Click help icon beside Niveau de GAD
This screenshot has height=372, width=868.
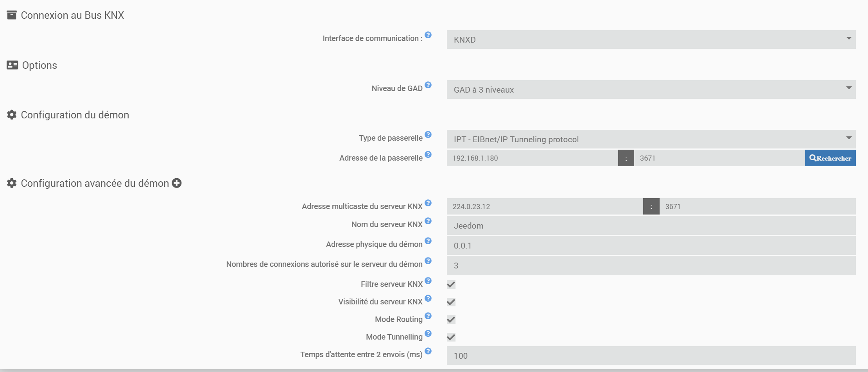[x=428, y=85]
